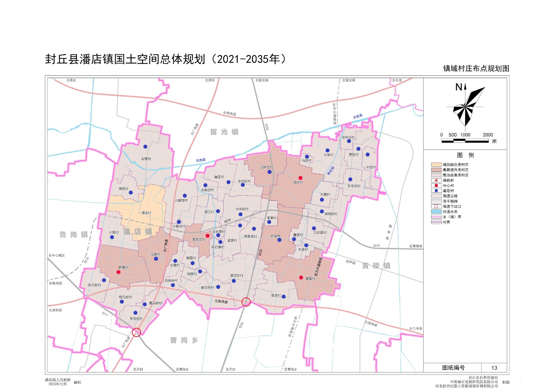This screenshot has width=555, height=392.
Task: Click the red dot beside 晋里村
Action: (x=301, y=278)
